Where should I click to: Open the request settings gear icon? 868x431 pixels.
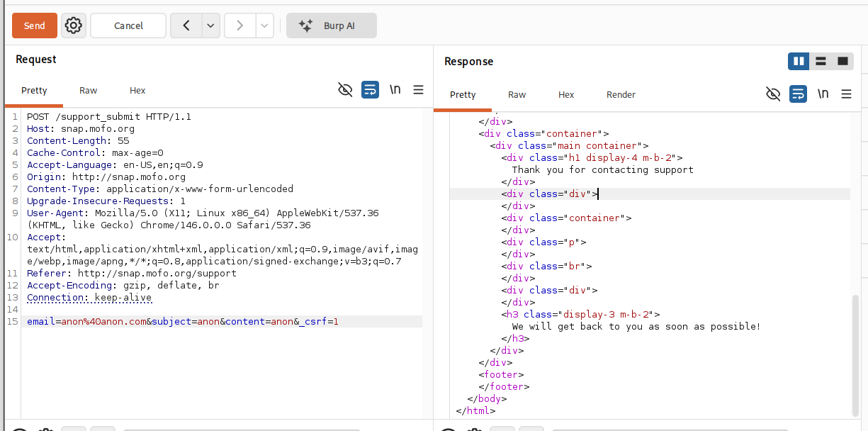[73, 26]
